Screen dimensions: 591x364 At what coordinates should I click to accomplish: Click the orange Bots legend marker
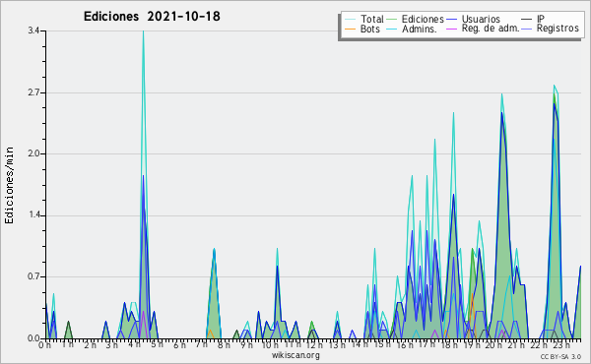pos(350,29)
